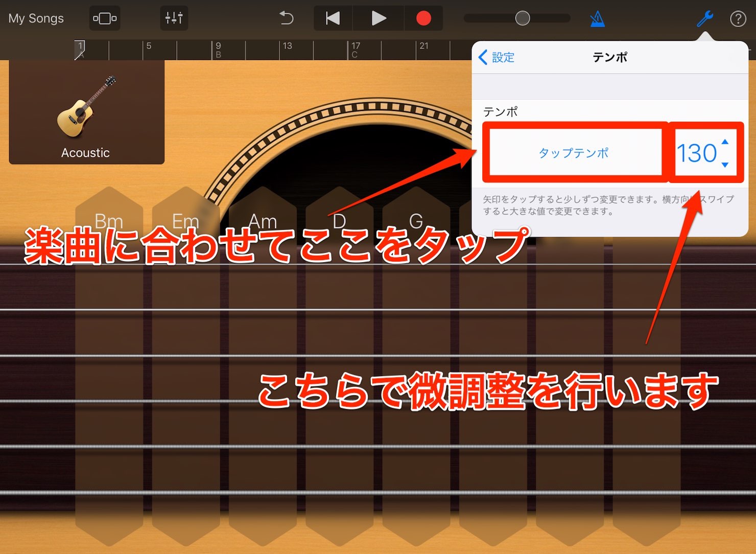Open the help question mark icon
The height and width of the screenshot is (554, 756).
738,19
